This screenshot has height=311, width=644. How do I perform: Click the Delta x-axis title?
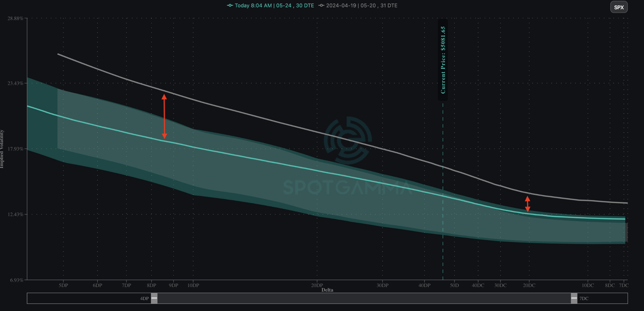pos(327,290)
